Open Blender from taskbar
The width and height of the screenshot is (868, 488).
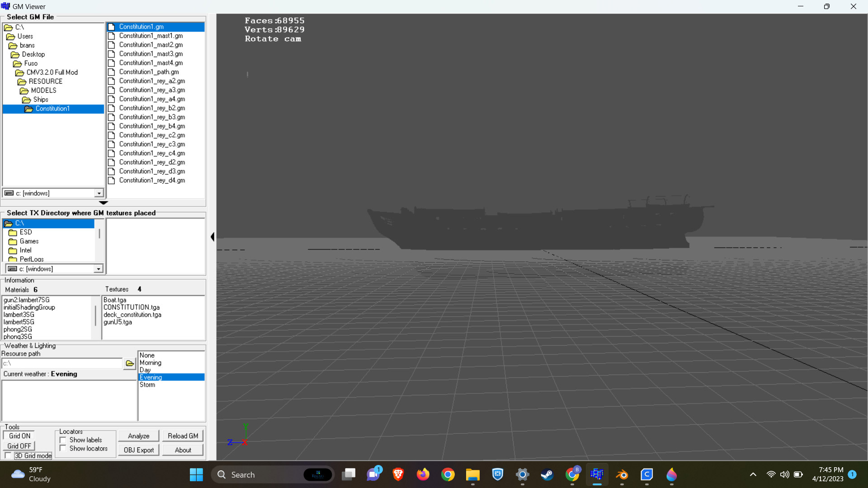tap(622, 474)
